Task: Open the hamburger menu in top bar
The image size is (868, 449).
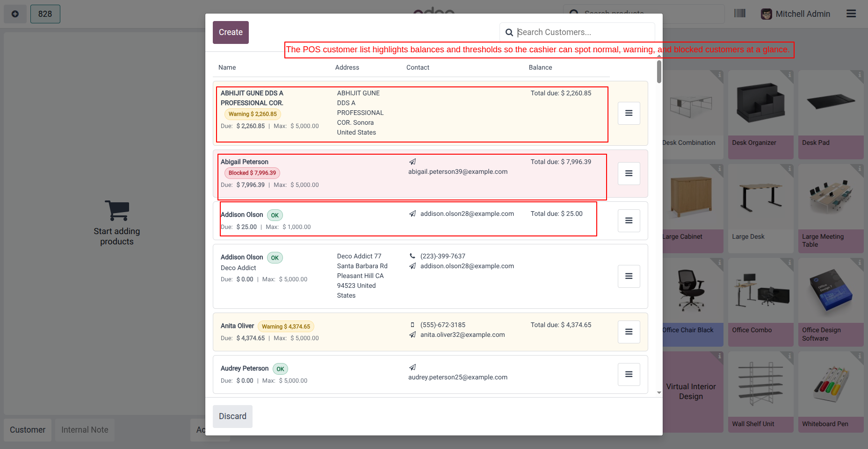Action: pyautogui.click(x=851, y=14)
